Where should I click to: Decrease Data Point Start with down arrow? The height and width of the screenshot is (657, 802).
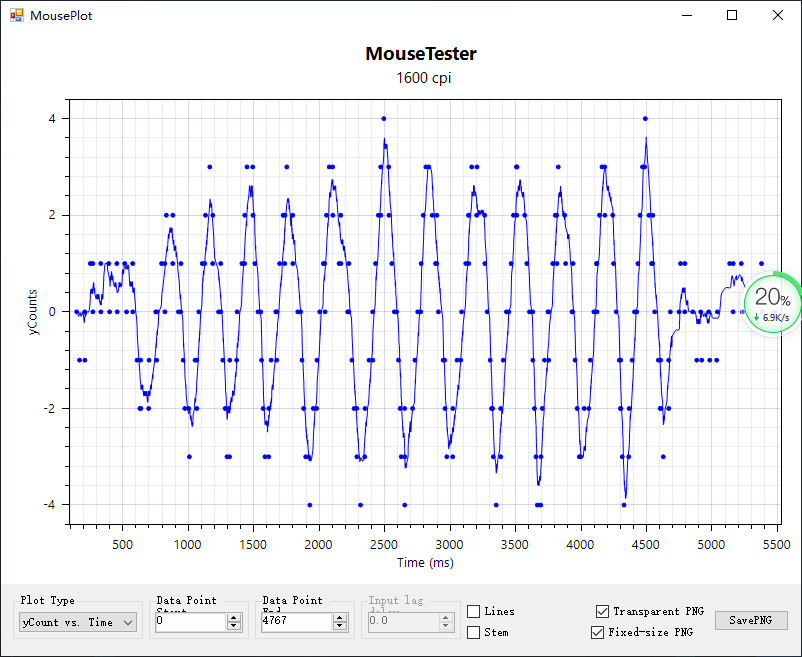coord(234,627)
